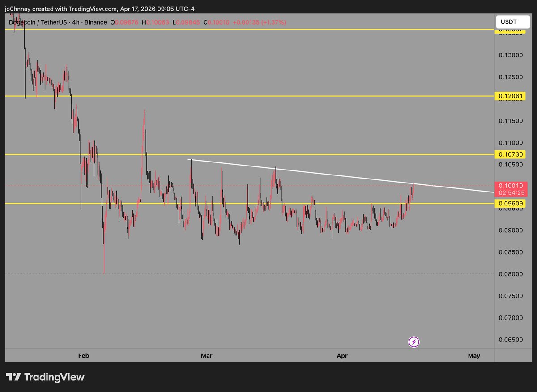Click the purple lightning bolt event icon
The width and height of the screenshot is (537, 392).
(x=414, y=342)
